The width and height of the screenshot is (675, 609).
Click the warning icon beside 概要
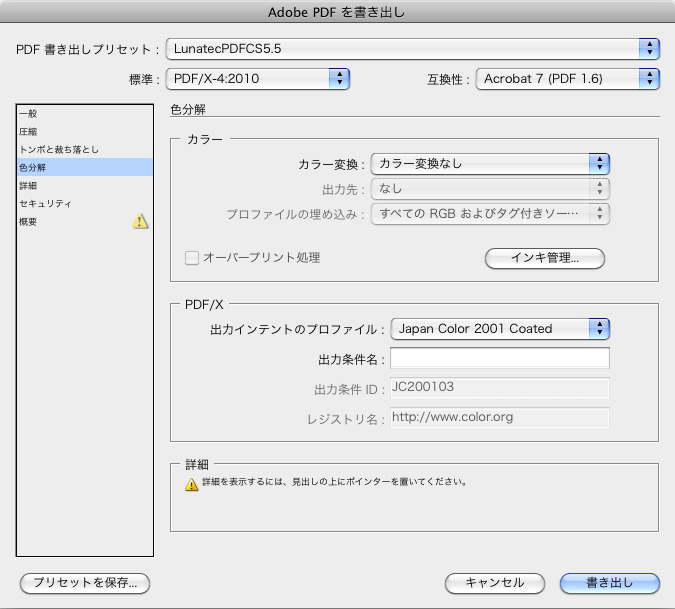coord(140,221)
